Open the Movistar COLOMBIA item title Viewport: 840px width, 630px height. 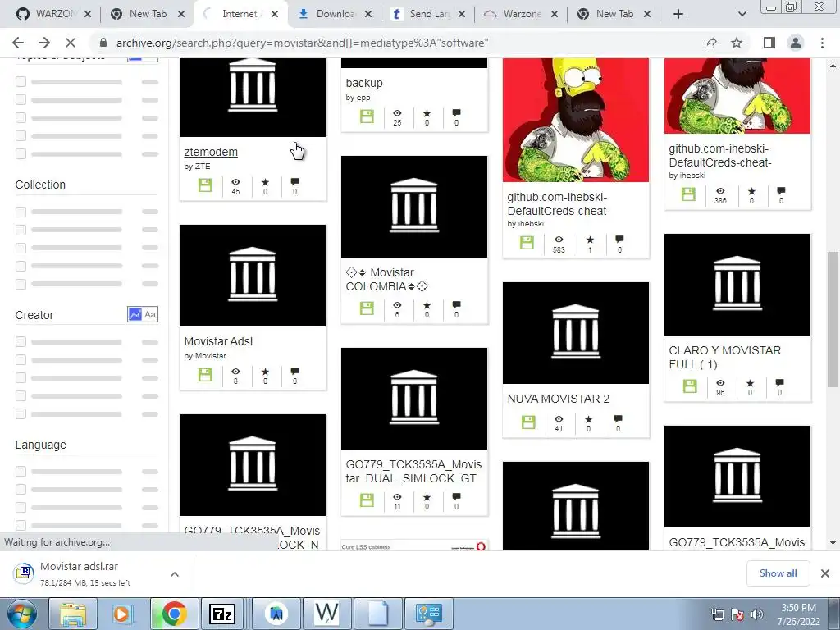coord(387,280)
